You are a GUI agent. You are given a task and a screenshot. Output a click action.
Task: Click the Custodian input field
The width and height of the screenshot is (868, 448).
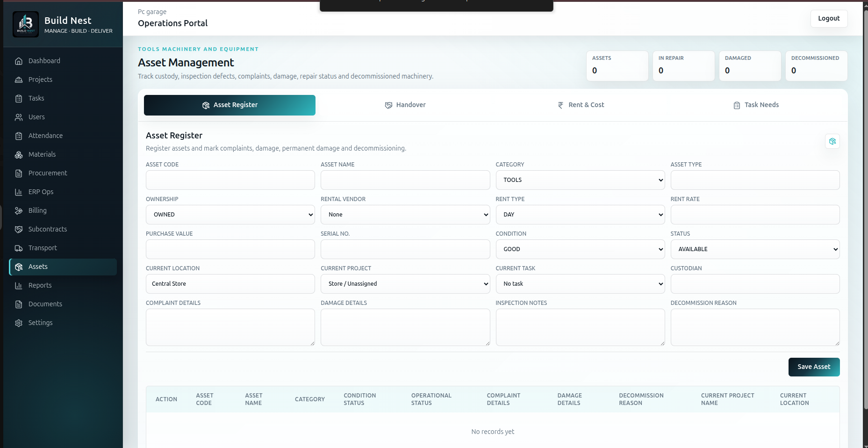755,284
